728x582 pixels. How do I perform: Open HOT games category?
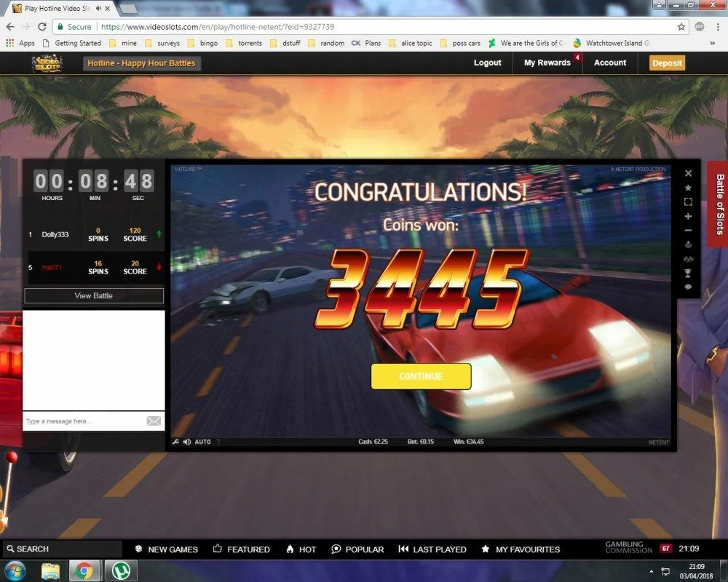(301, 549)
